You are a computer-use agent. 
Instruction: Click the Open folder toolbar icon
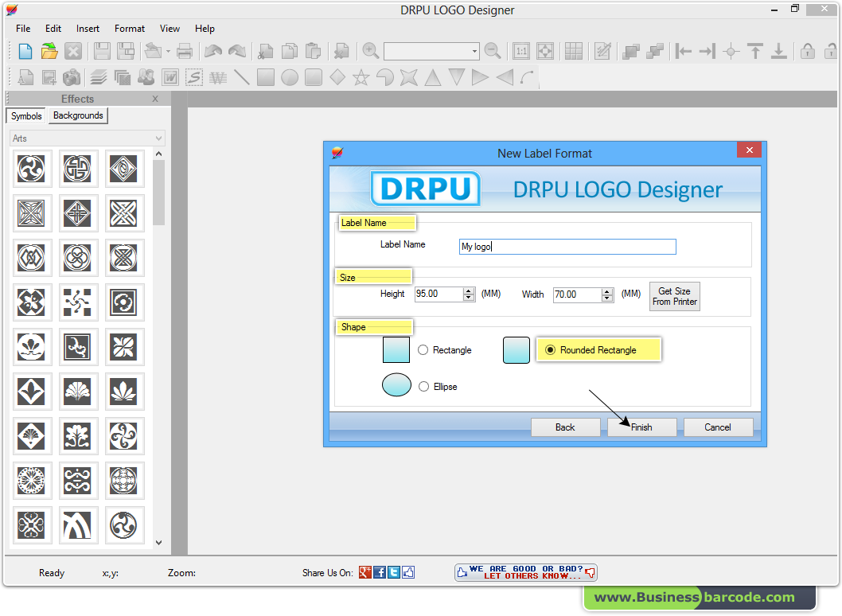click(x=49, y=52)
